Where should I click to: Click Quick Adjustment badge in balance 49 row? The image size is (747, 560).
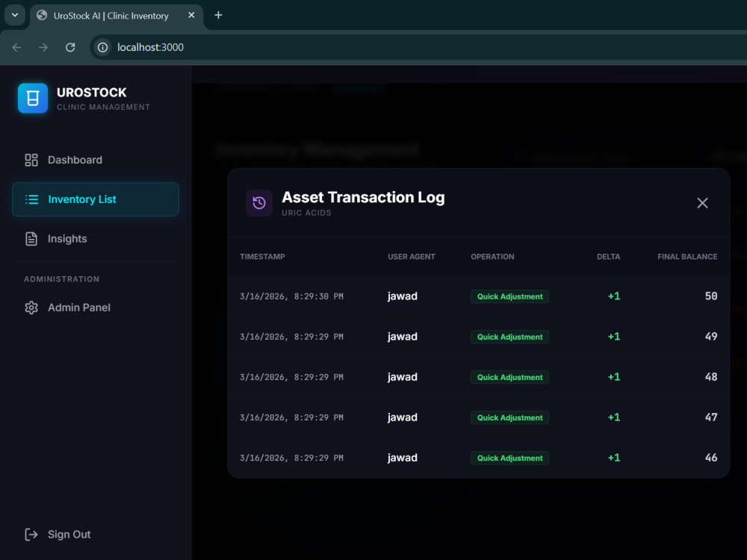(509, 337)
